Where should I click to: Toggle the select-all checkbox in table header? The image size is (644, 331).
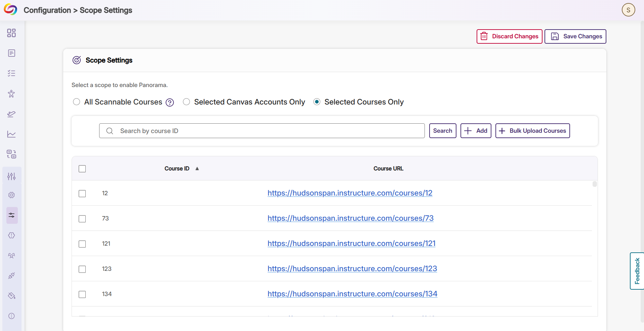click(x=82, y=169)
